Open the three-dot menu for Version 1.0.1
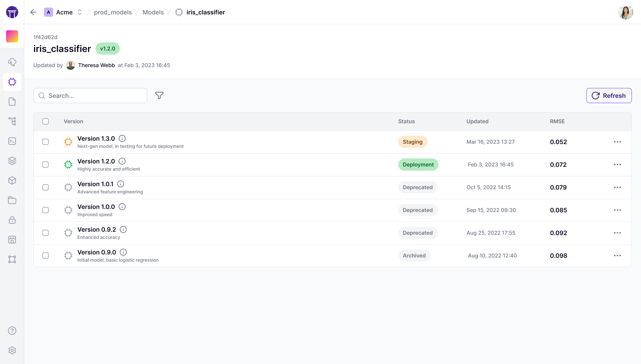The image size is (641, 364). [617, 187]
